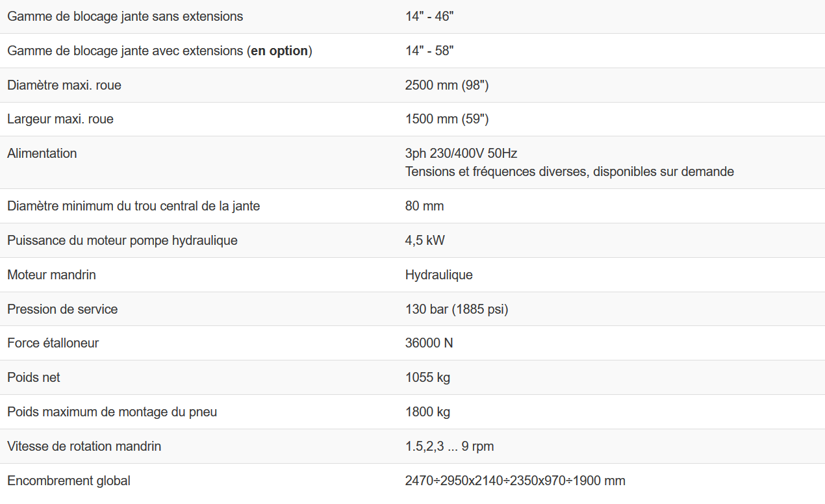Select the 1055 kg net weight value
This screenshot has height=504, width=825.
pos(427,377)
